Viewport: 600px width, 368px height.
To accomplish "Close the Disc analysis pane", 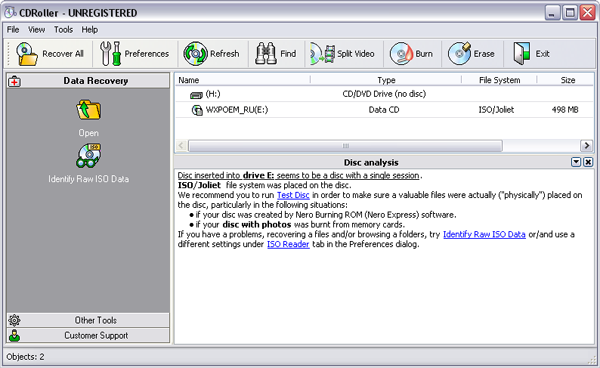I will coord(588,162).
